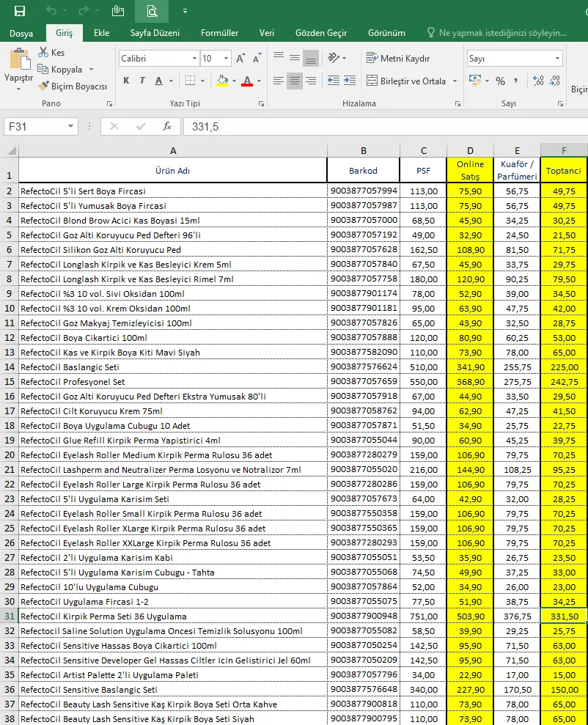Click the Kopyala (Copy) button
The image size is (588, 725).
(x=60, y=70)
